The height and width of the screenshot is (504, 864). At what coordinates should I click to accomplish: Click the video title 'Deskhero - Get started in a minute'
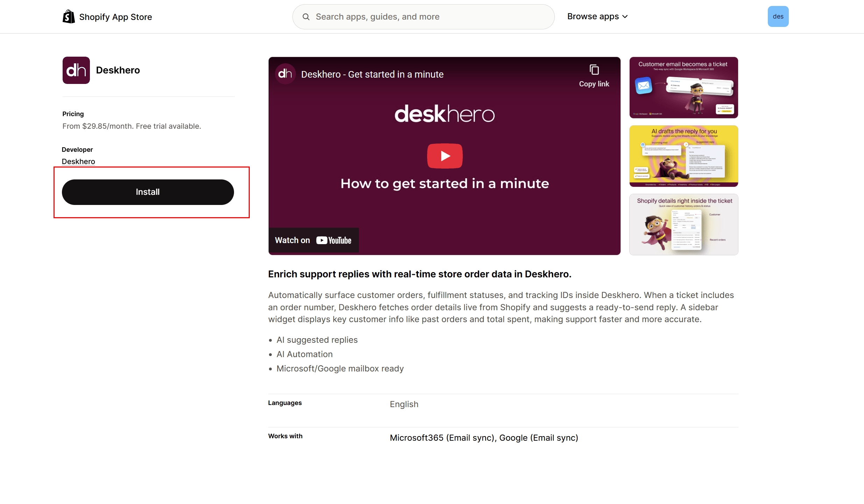[372, 74]
